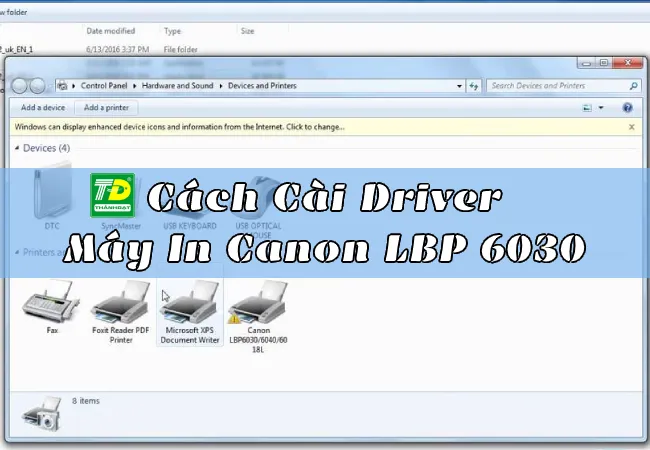Screen dimensions: 650x450
Task: Expand arrow after Control Panel breadcrumb
Action: pos(134,86)
